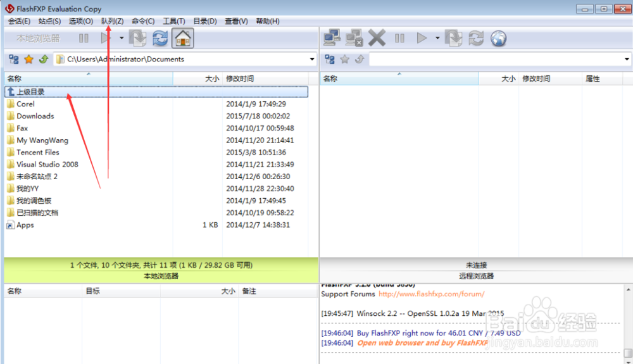Viewport: 633px width, 364px height.
Task: Open the 会话(E) menu
Action: tap(20, 21)
